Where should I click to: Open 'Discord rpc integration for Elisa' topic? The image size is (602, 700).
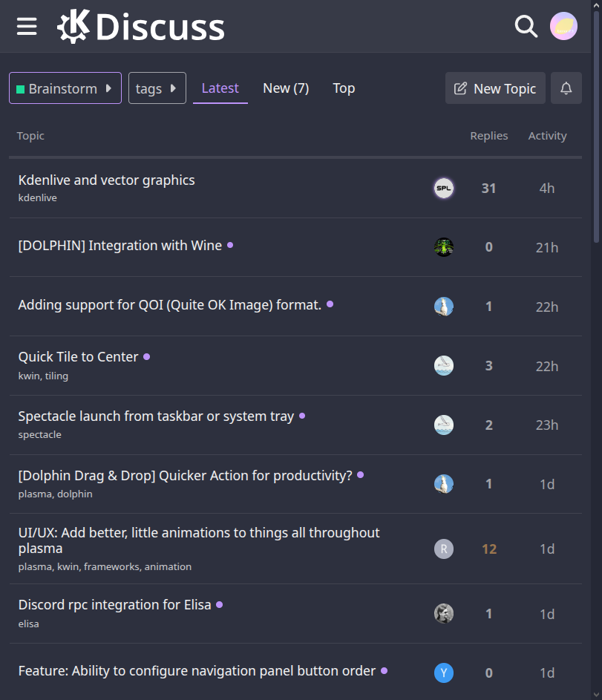(x=114, y=604)
